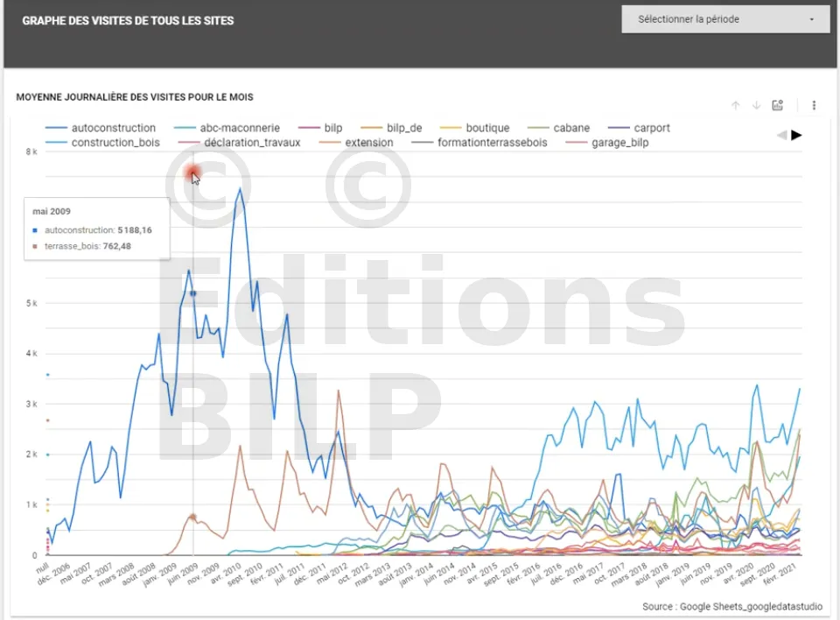Go to previous legend page arrow
840x620 pixels.
tap(781, 135)
